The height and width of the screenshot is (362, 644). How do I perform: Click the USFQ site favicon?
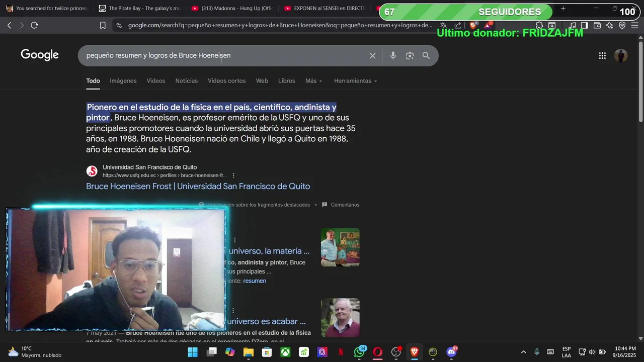[x=92, y=171]
